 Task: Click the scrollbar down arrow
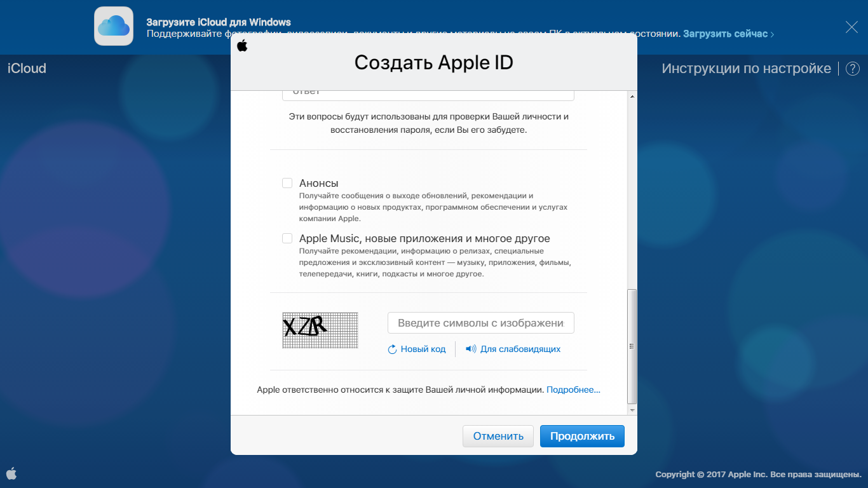[x=632, y=410]
